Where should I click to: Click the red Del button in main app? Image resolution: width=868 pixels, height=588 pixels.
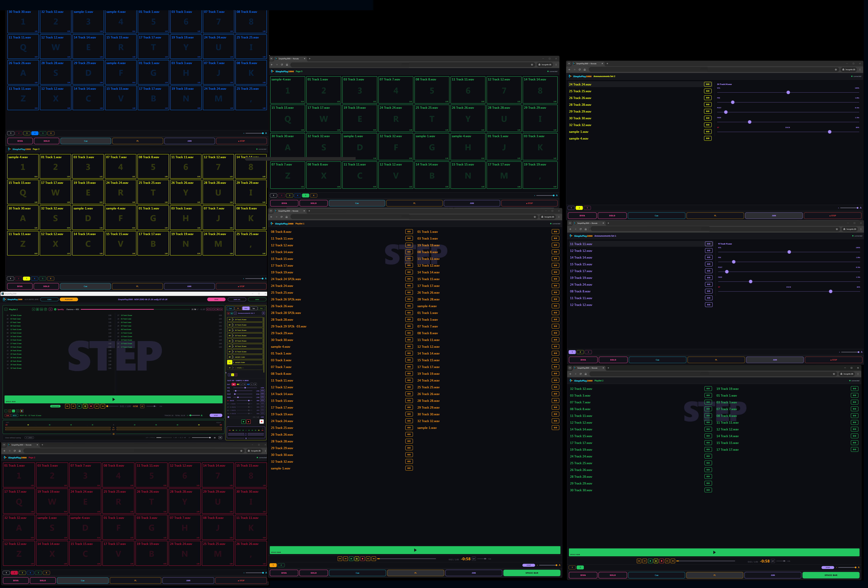click(x=7, y=415)
